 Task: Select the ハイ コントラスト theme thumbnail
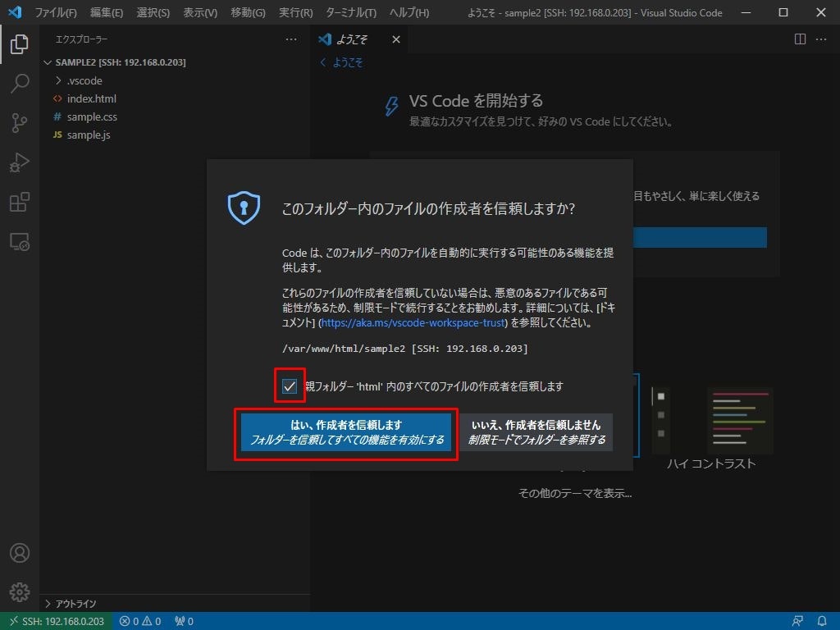coord(711,422)
